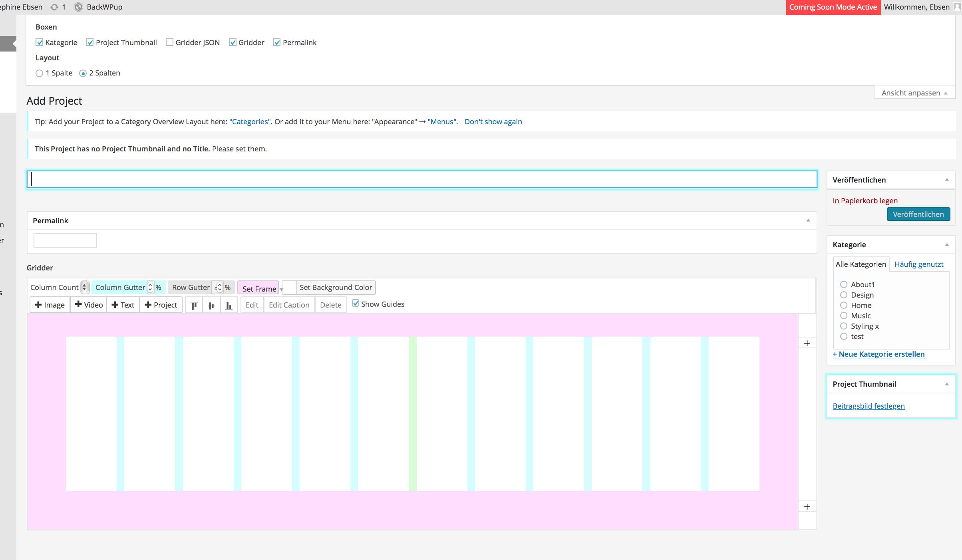Select the 1 Spalte layout option
The width and height of the screenshot is (962, 560).
[x=39, y=73]
